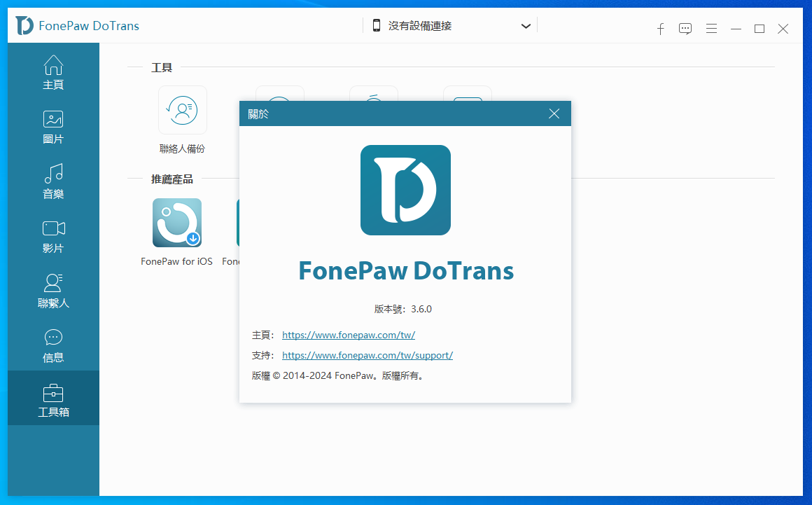Click the Facebook icon in the title bar

[660, 29]
